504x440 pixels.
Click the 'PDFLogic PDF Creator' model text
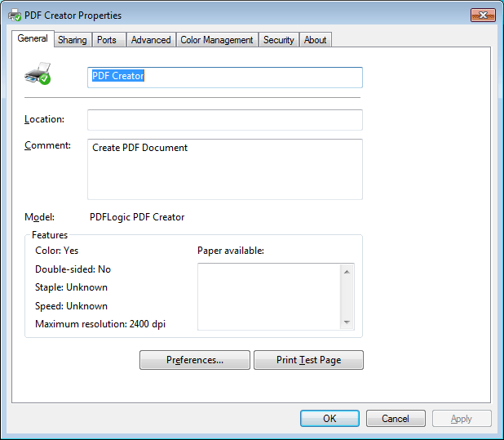pyautogui.click(x=137, y=217)
